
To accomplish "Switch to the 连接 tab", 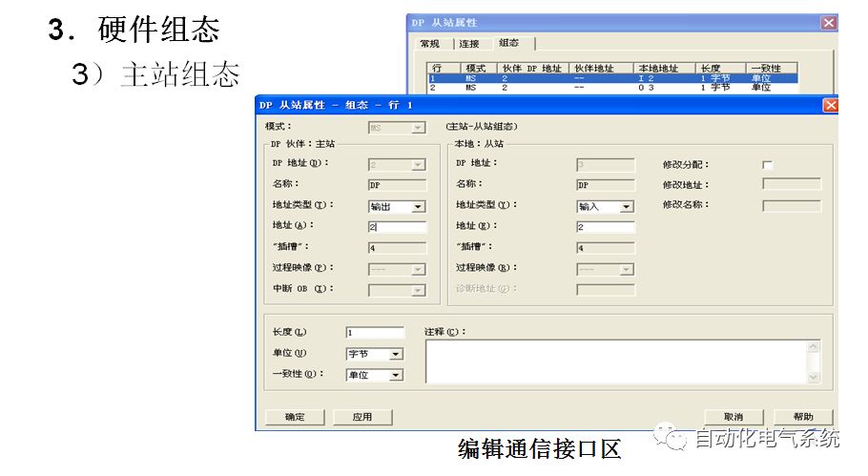I will (469, 44).
